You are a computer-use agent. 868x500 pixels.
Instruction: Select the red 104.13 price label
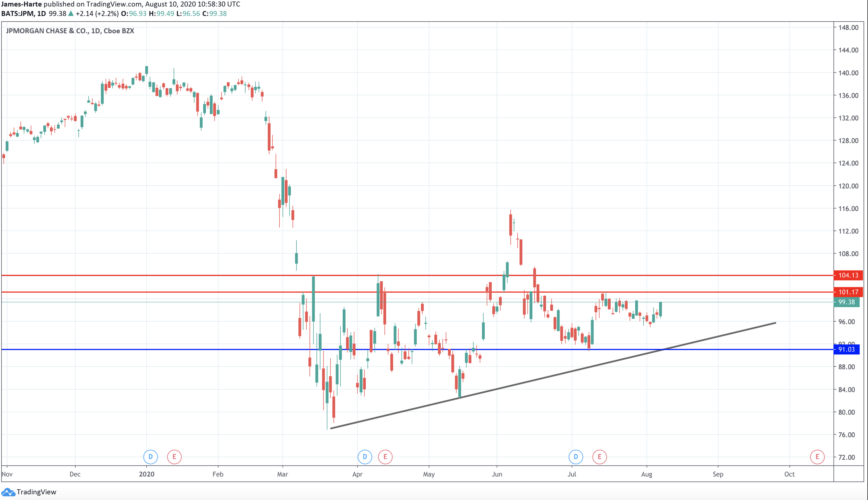848,275
